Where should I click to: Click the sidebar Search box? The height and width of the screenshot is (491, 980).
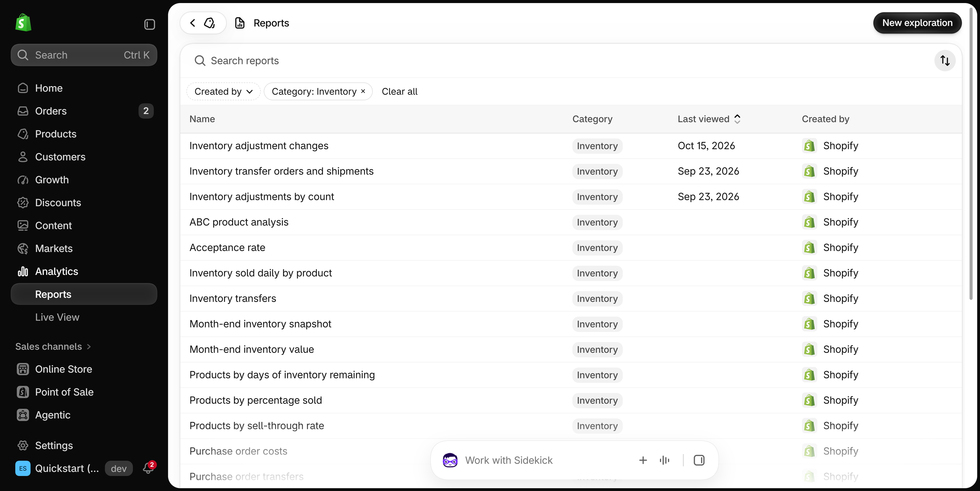point(84,55)
